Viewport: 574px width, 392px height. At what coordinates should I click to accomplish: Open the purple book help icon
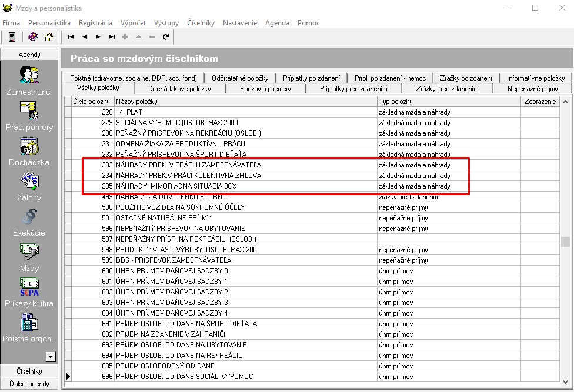33,37
